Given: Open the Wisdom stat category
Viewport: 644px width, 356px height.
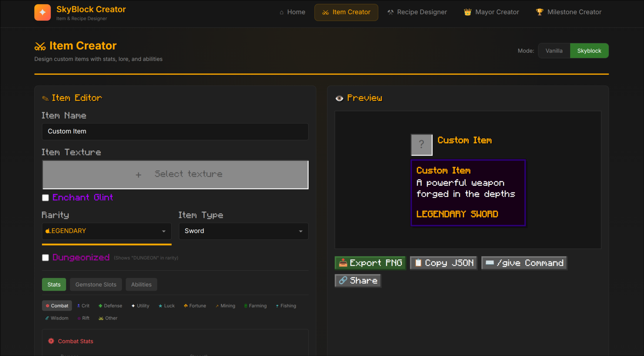Looking at the screenshot, I should pyautogui.click(x=57, y=318).
